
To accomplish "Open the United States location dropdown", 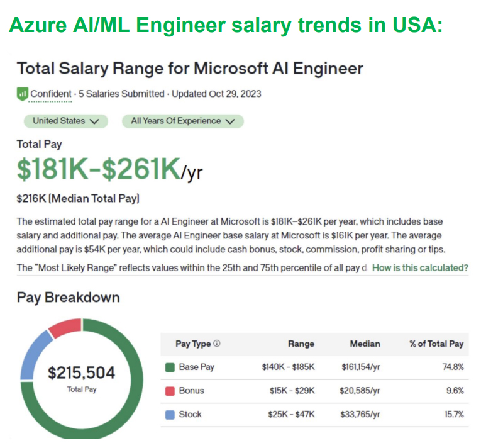I will coord(65,121).
